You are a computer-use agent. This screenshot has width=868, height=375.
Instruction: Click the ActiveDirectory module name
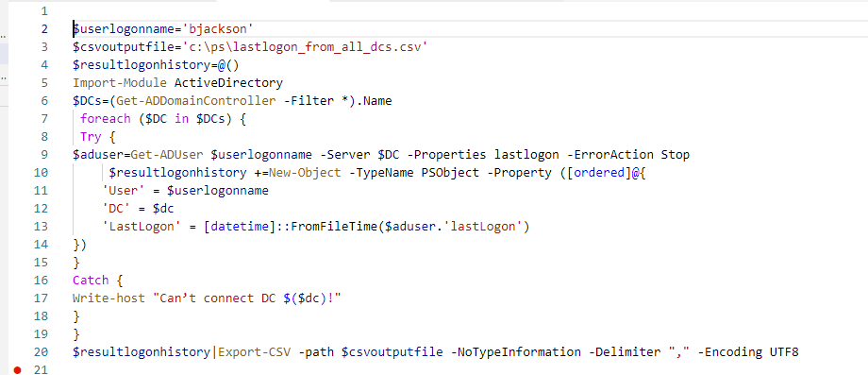(x=228, y=83)
